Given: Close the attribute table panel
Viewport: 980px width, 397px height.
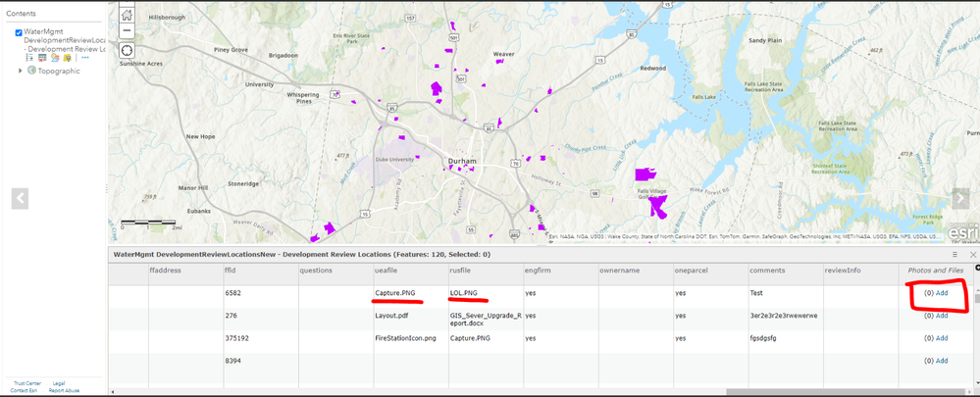Looking at the screenshot, I should click(x=972, y=255).
